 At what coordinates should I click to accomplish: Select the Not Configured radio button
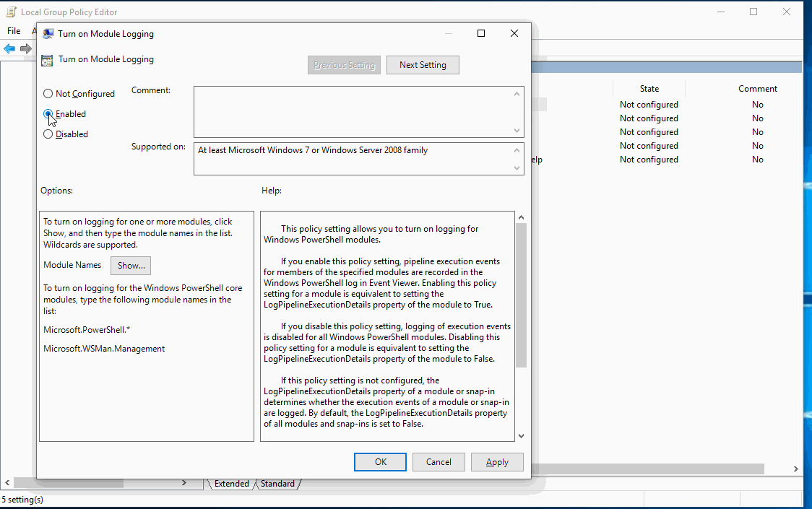point(48,93)
